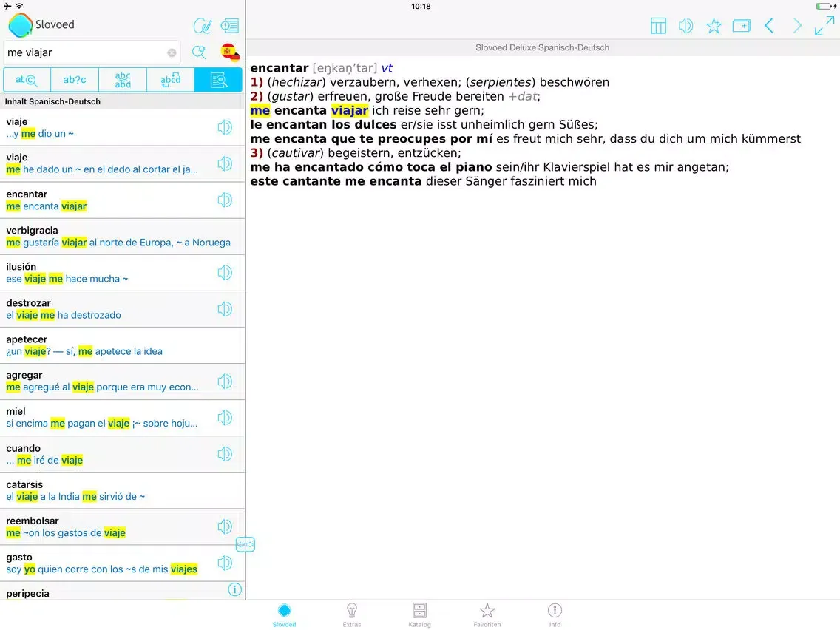Screen dimensions: 840x630
Task: Open the 'peripecia' result row
Action: (123, 591)
